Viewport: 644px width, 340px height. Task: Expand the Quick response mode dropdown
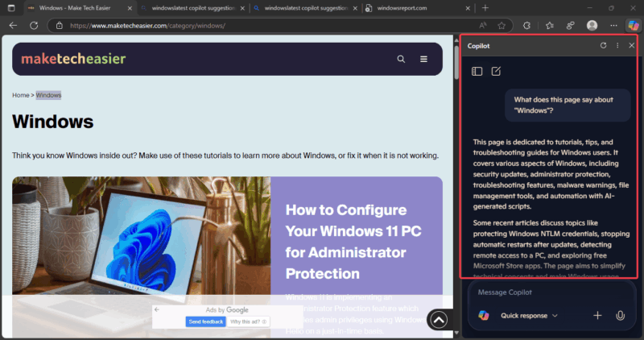click(529, 316)
